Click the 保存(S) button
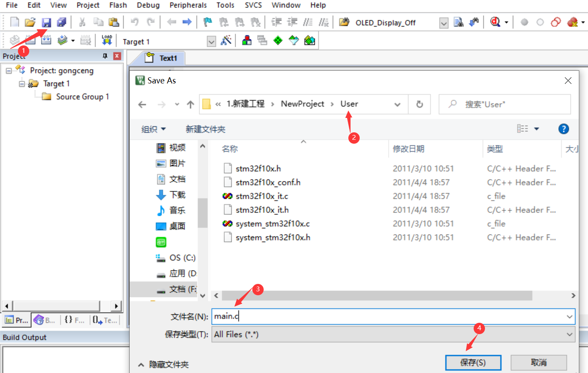Image resolution: width=588 pixels, height=373 pixels. pos(473,363)
